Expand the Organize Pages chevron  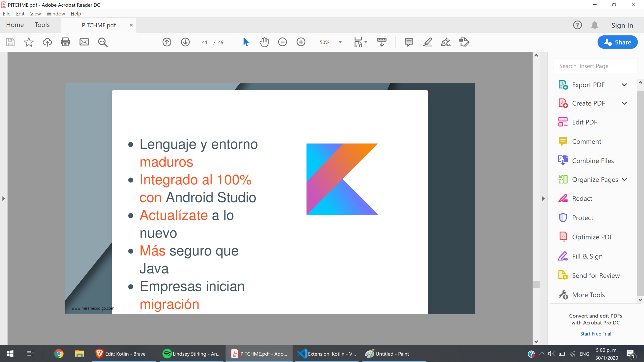624,180
